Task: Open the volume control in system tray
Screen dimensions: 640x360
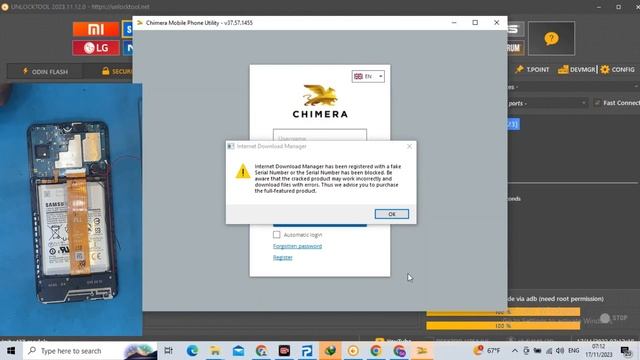Action: [x=560, y=351]
